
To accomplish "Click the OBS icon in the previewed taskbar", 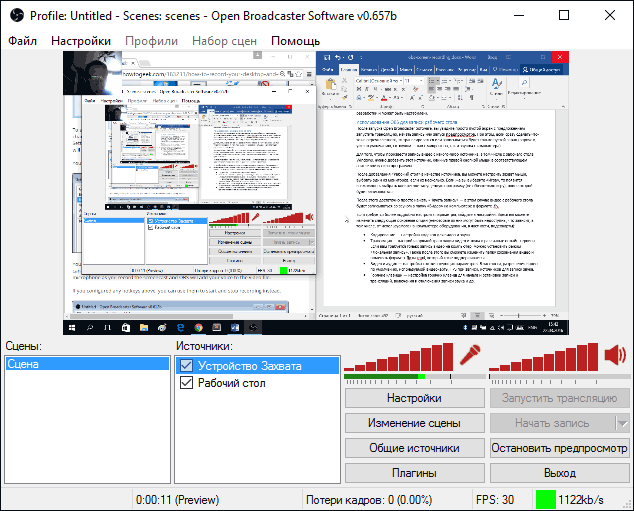I will point(253,327).
